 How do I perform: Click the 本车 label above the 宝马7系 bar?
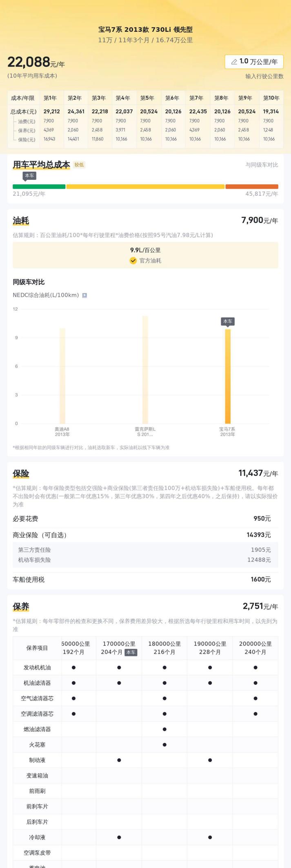point(228,322)
